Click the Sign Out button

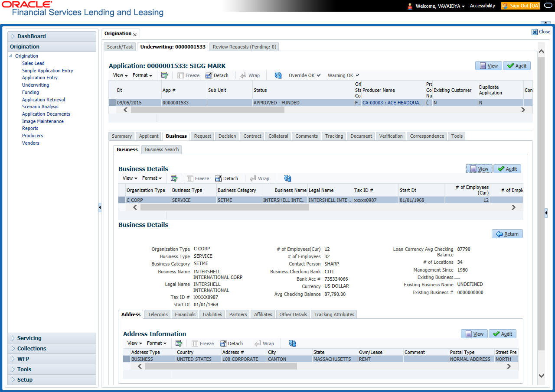[x=520, y=6]
